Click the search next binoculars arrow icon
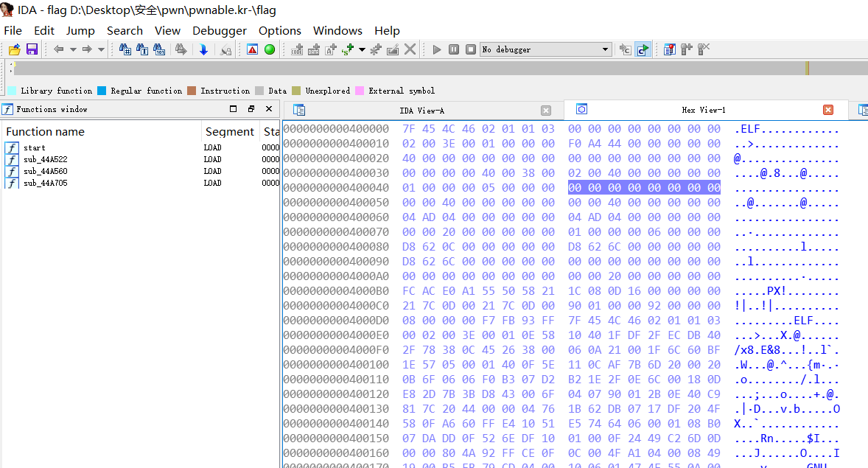The image size is (868, 468). (181, 49)
